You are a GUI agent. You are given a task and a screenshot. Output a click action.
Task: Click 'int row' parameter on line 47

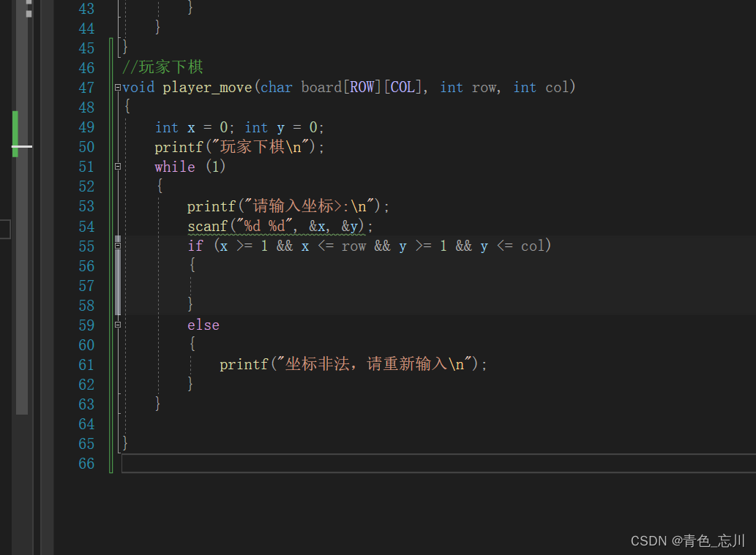click(470, 87)
